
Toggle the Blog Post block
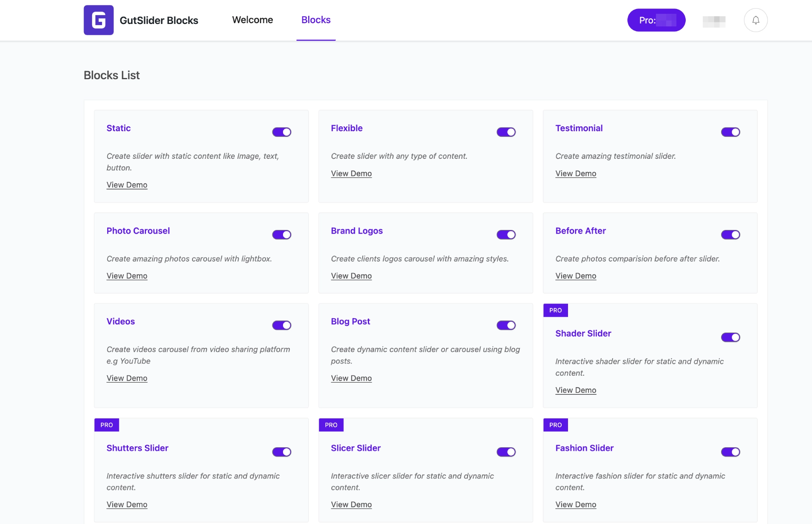tap(506, 325)
